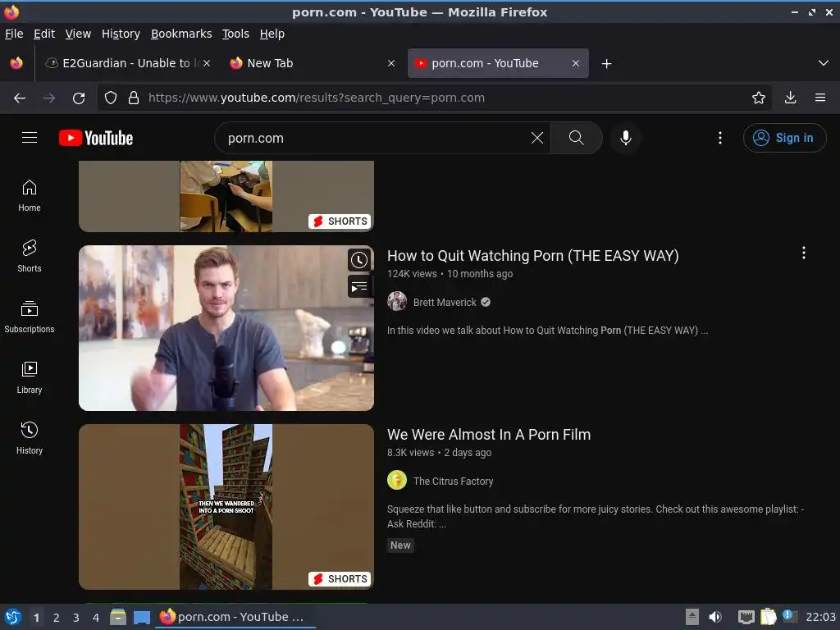Open Firefox application menu
This screenshot has width=840, height=630.
pyautogui.click(x=820, y=98)
